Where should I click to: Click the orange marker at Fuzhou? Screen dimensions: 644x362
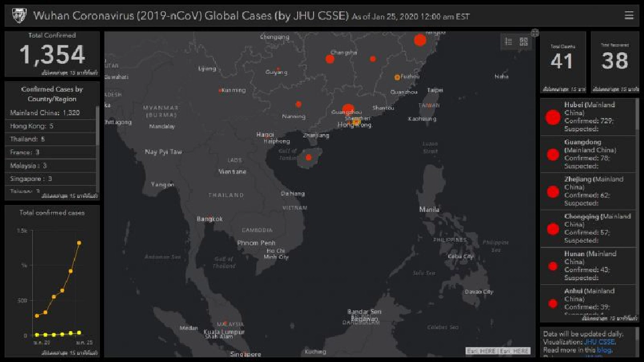coord(397,77)
